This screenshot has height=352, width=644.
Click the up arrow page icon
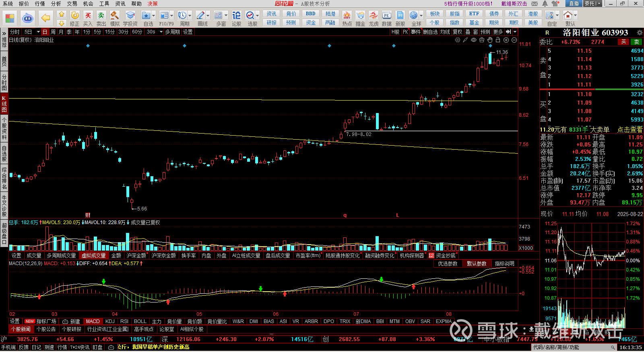62,14
